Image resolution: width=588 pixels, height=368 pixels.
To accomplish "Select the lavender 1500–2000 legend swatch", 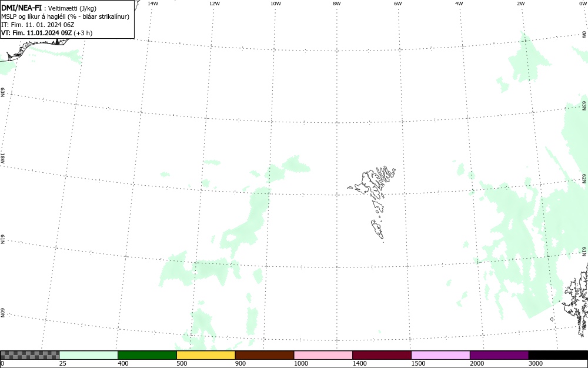I will click(440, 355).
